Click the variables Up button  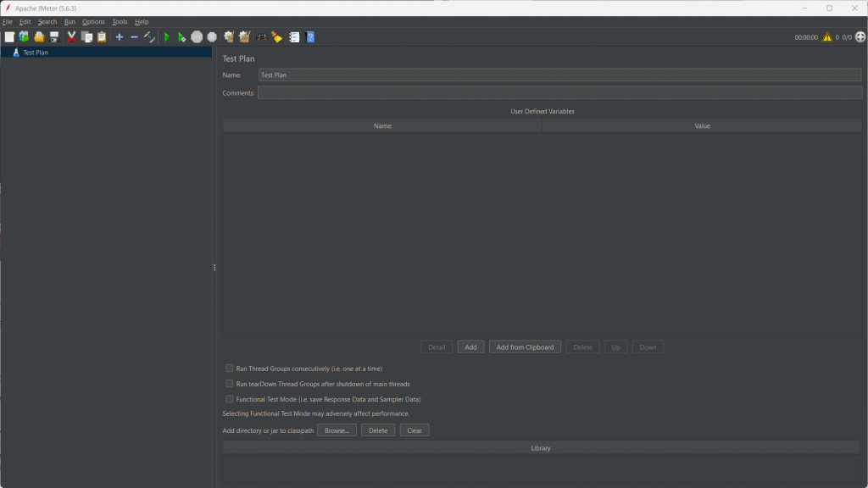(x=615, y=347)
